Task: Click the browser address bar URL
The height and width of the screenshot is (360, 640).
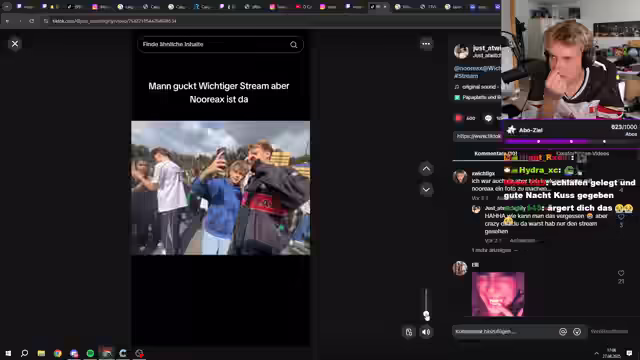Action: point(114,21)
